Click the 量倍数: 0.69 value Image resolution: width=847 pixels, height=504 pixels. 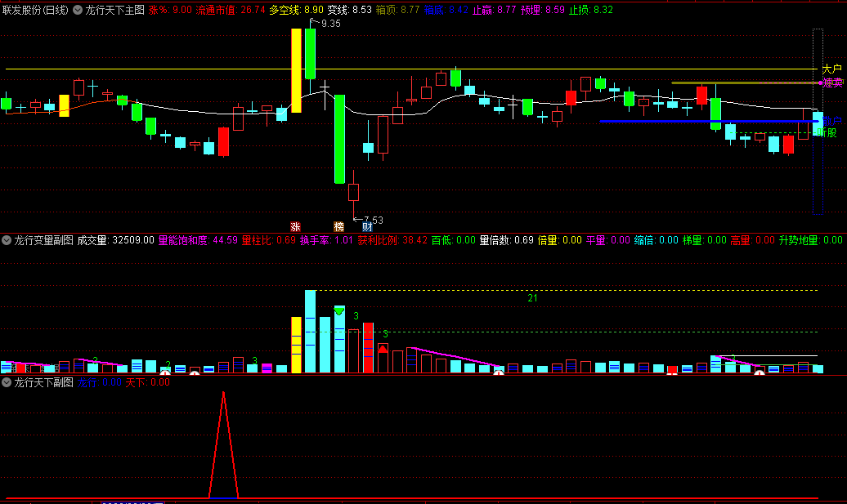coord(507,240)
